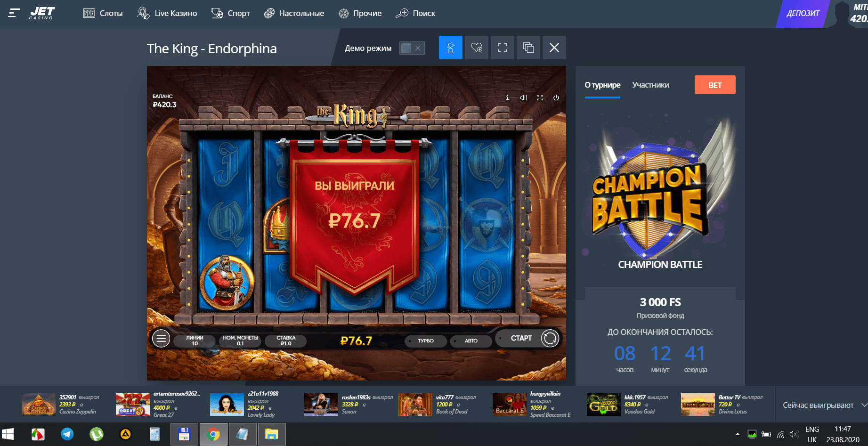Viewport: 868px width, 446px height.
Task: Open Windows Start menu
Action: pos(8,434)
